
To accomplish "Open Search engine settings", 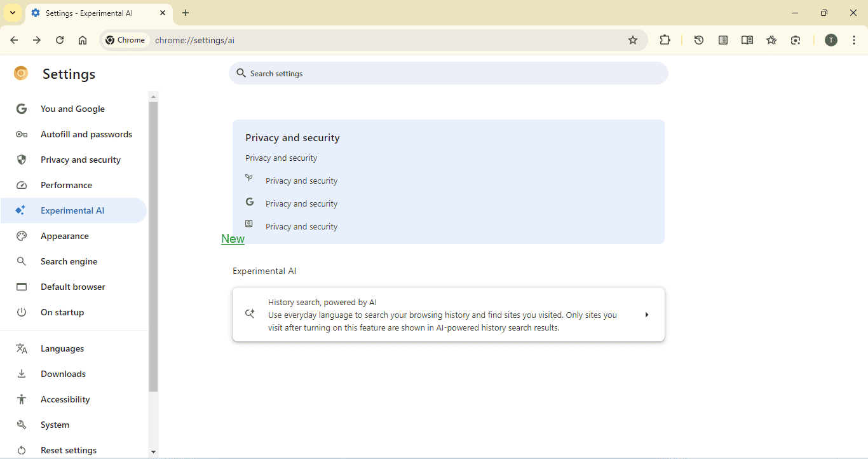I will tap(73, 261).
